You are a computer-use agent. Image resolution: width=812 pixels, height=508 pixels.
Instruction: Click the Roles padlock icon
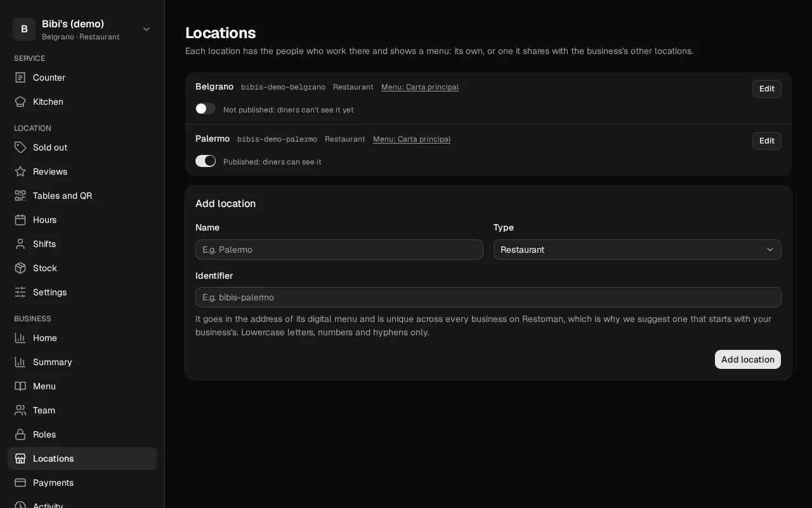point(20,434)
